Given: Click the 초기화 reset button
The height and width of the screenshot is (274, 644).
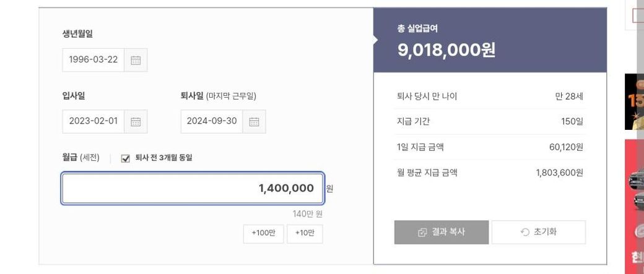Looking at the screenshot, I should [x=538, y=233].
